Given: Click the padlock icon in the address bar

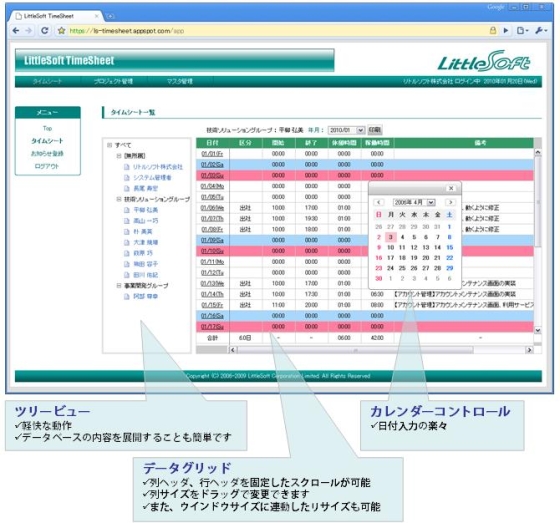Looking at the screenshot, I should 493,31.
